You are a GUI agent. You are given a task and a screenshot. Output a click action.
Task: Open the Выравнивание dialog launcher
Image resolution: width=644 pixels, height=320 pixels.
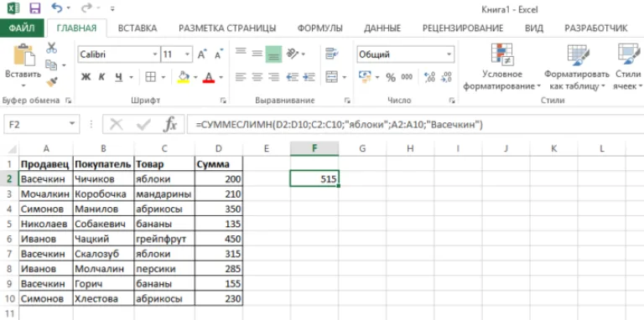pyautogui.click(x=347, y=100)
